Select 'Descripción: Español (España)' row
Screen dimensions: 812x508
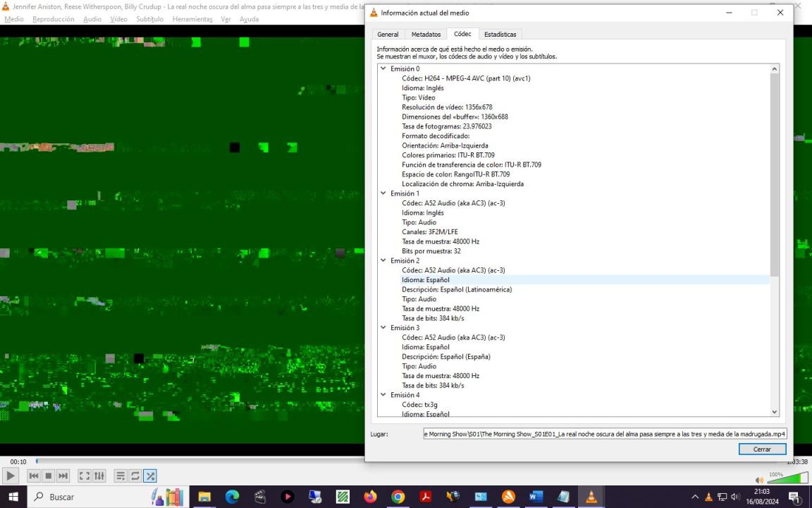(446, 356)
